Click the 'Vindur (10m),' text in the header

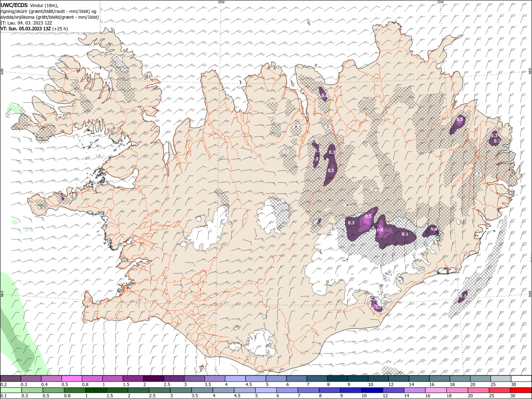(44, 5)
